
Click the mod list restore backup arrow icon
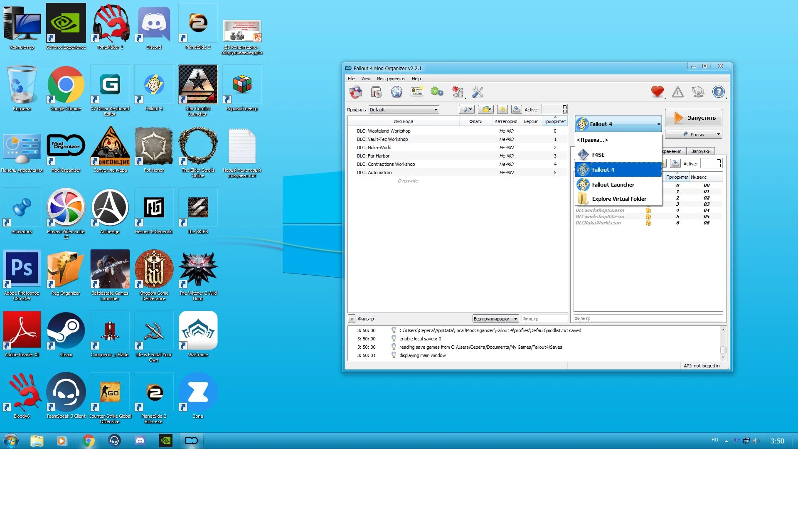(502, 109)
